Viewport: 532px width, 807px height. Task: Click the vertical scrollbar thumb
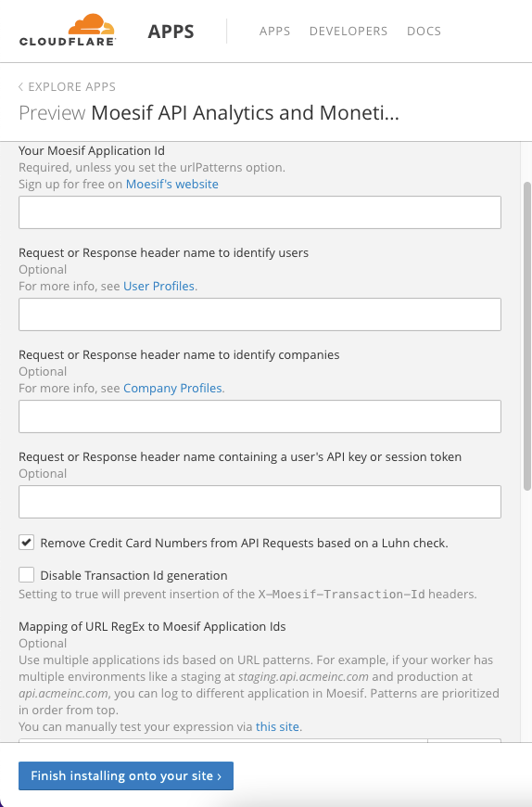click(x=526, y=336)
